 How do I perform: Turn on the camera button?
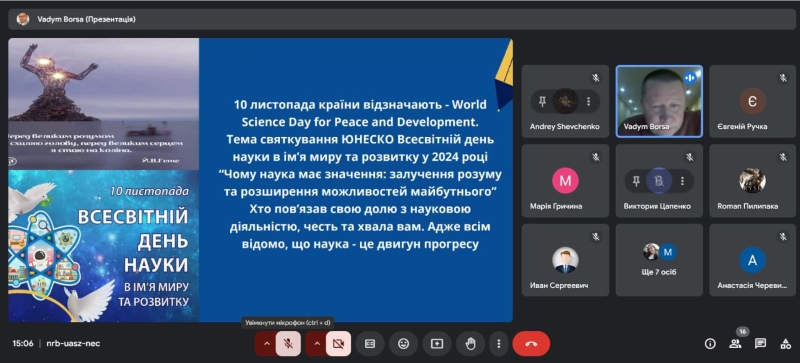tap(338, 344)
